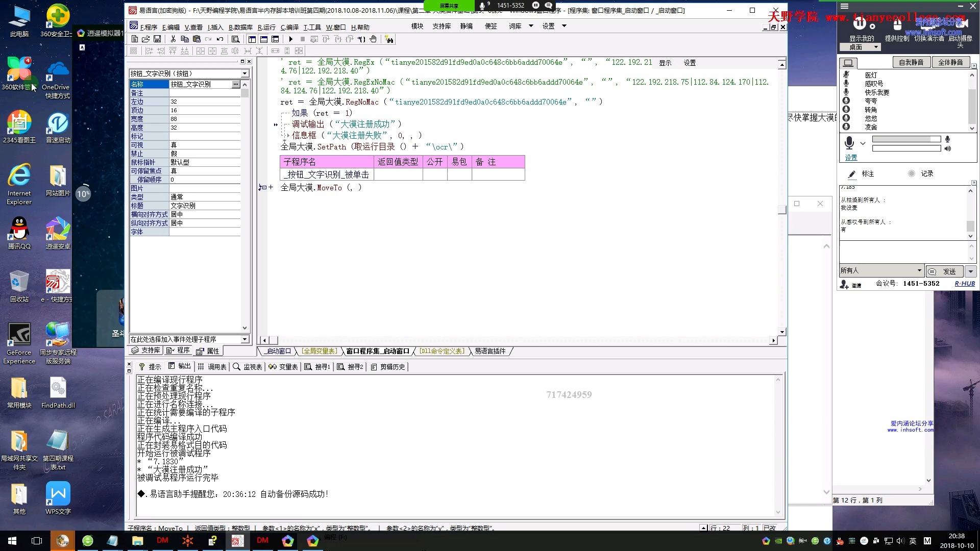Image resolution: width=980 pixels, height=551 pixels.
Task: Open the 提示 output tab
Action: (150, 367)
